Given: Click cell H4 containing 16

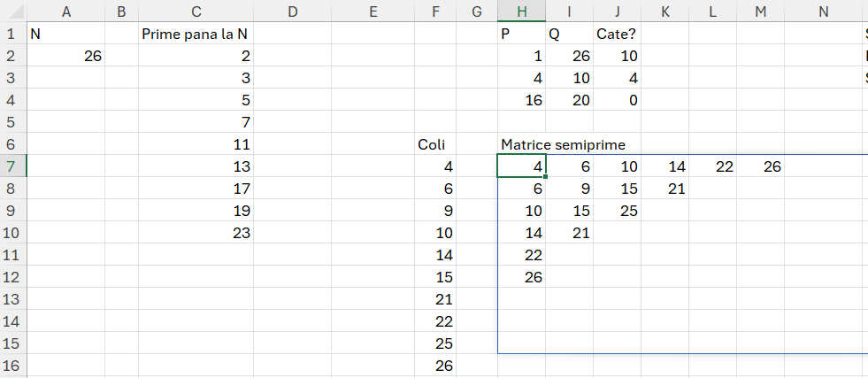Looking at the screenshot, I should (x=521, y=100).
